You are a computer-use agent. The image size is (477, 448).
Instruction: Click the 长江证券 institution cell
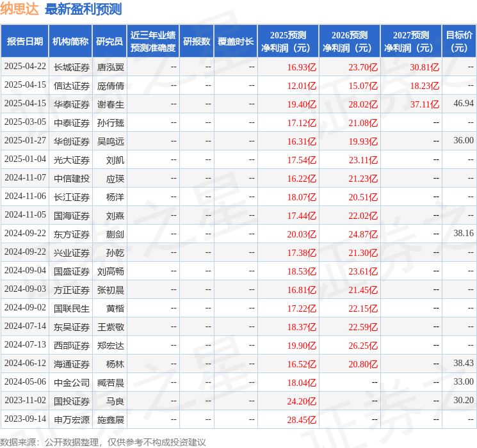72,197
